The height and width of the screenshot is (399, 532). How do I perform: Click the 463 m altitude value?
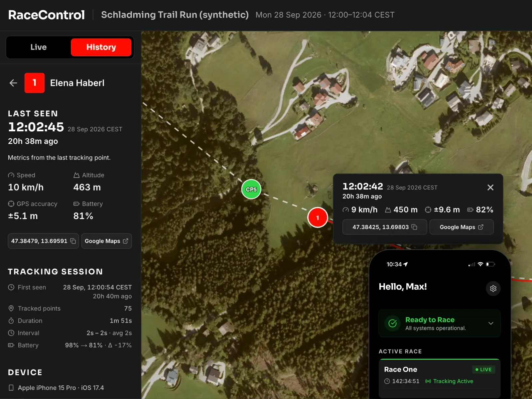click(x=87, y=188)
